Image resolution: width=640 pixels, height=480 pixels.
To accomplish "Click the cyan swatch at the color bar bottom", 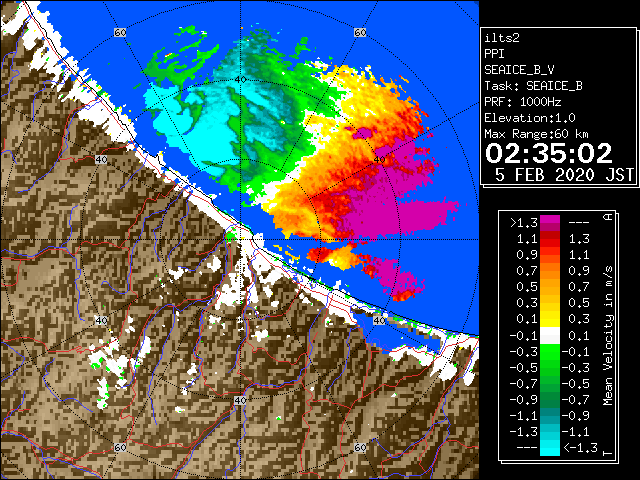I will 550,447.
